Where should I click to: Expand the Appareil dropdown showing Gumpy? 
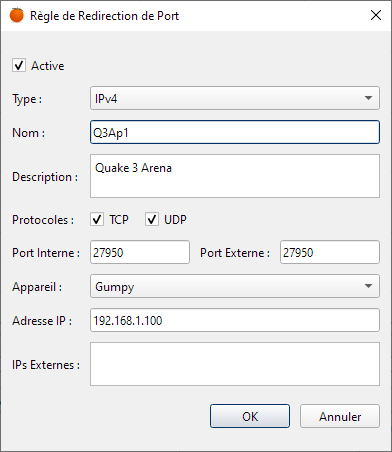pos(235,286)
